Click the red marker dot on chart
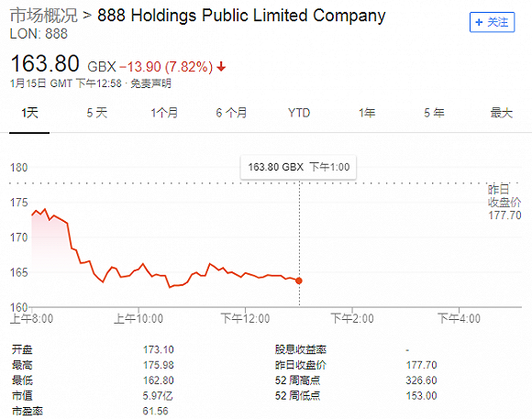532x419 pixels. (299, 281)
